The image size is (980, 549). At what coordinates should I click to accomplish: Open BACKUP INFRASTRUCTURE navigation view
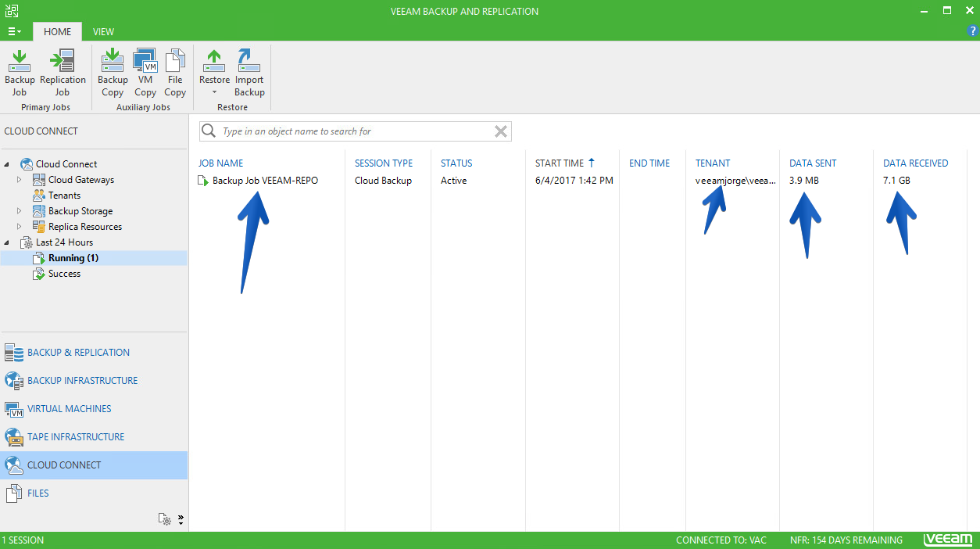point(94,381)
